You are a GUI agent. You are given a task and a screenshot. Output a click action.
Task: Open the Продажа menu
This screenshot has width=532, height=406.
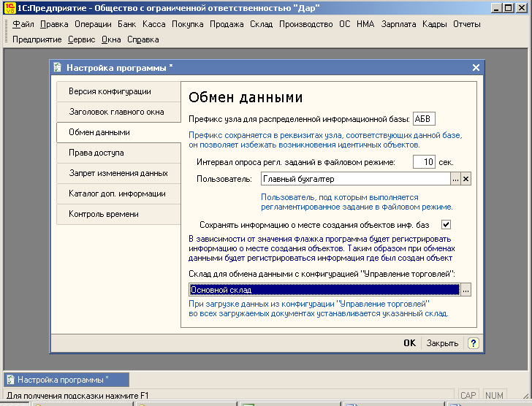click(x=227, y=24)
